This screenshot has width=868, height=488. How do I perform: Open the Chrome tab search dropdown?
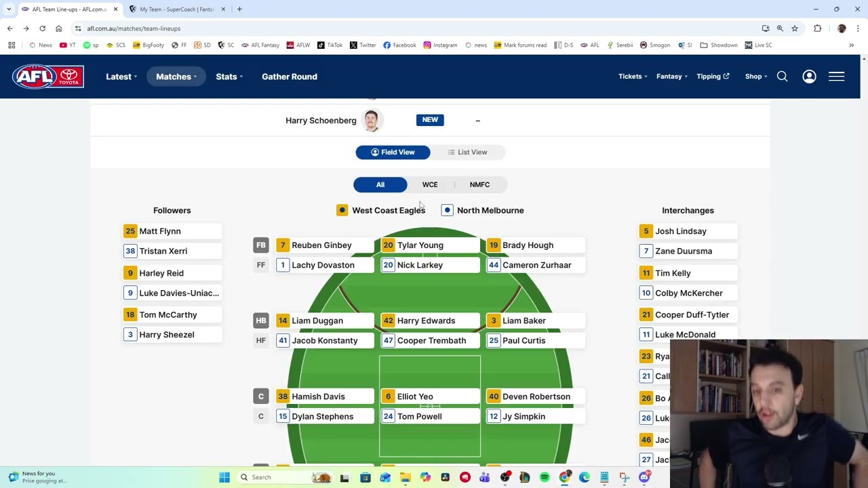tap(9, 9)
